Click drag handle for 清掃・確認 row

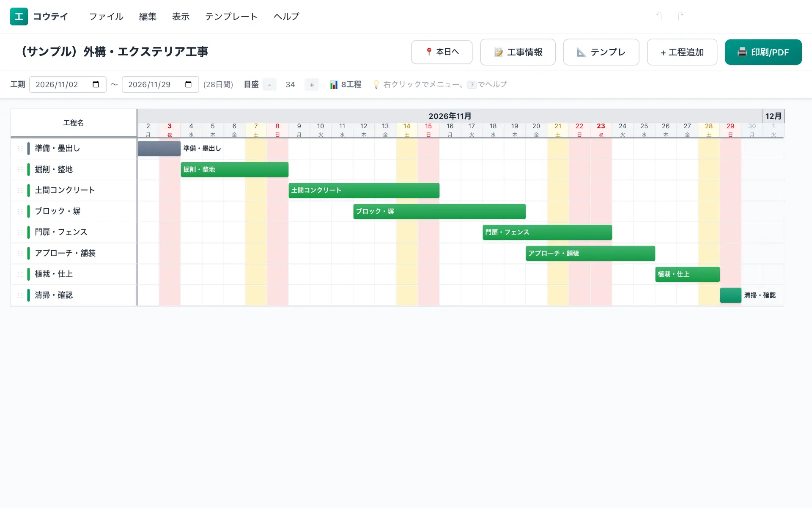pyautogui.click(x=20, y=295)
